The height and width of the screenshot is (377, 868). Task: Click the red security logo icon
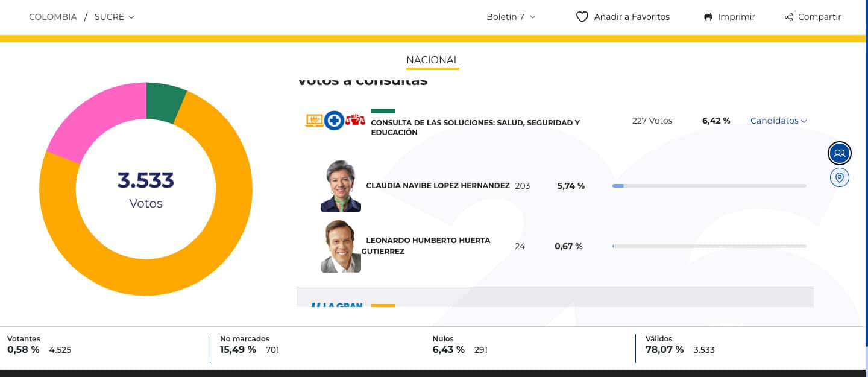(x=355, y=120)
